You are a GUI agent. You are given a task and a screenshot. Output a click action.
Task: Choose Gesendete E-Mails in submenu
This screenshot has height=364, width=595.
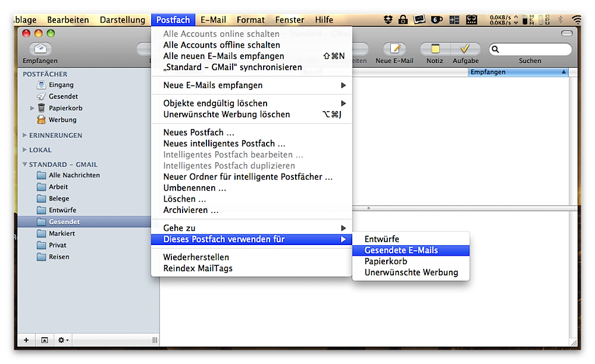401,250
